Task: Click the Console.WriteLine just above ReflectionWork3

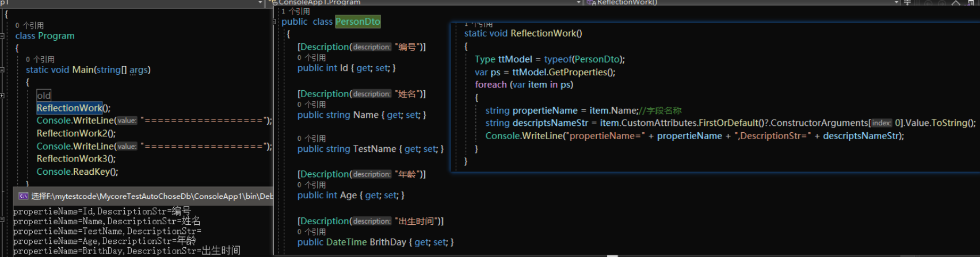Action: click(x=154, y=146)
